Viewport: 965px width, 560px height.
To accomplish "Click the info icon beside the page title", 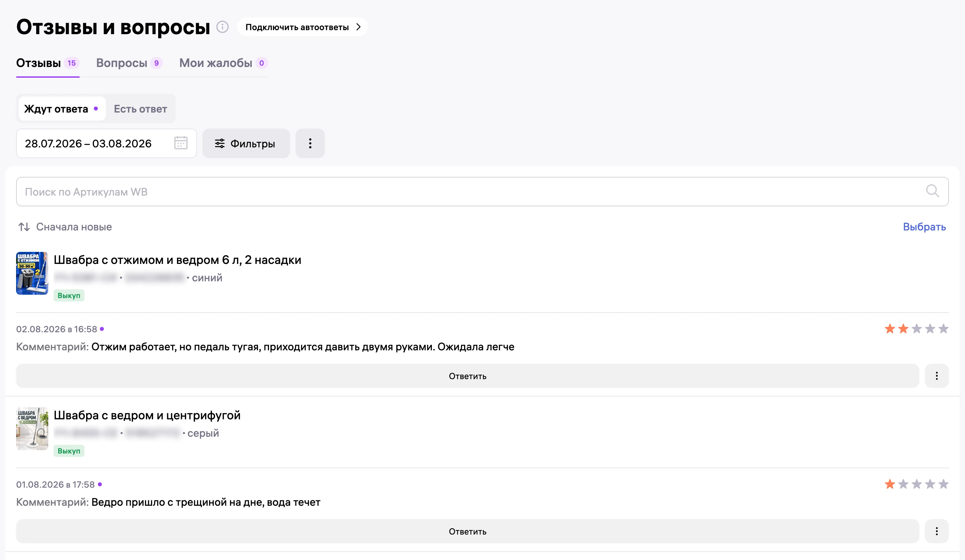I will click(x=222, y=27).
